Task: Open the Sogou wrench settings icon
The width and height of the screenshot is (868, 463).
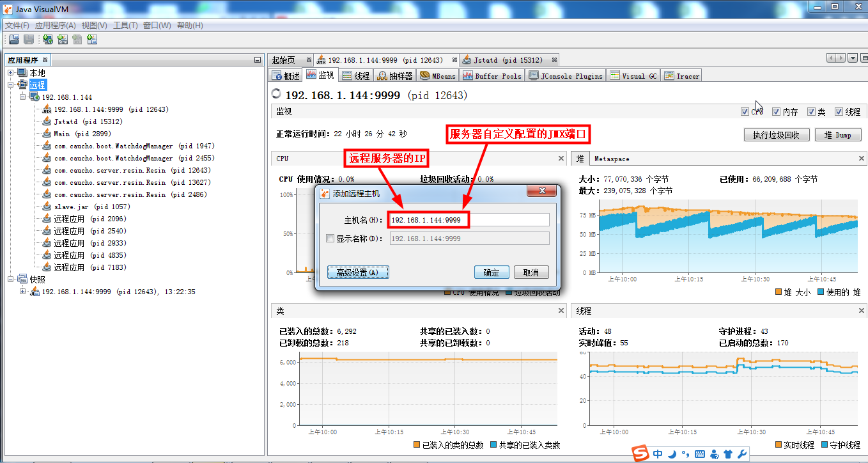Action: (742, 455)
